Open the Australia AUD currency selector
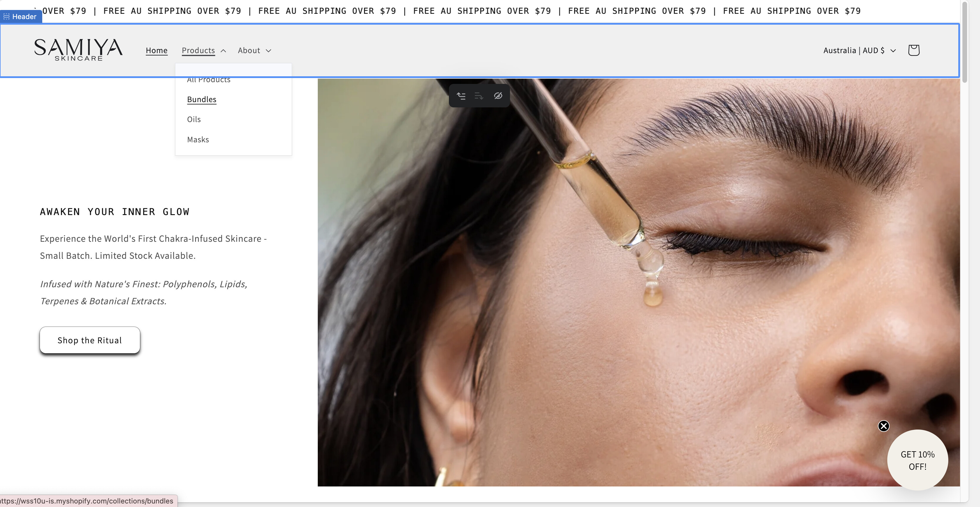 tap(859, 50)
